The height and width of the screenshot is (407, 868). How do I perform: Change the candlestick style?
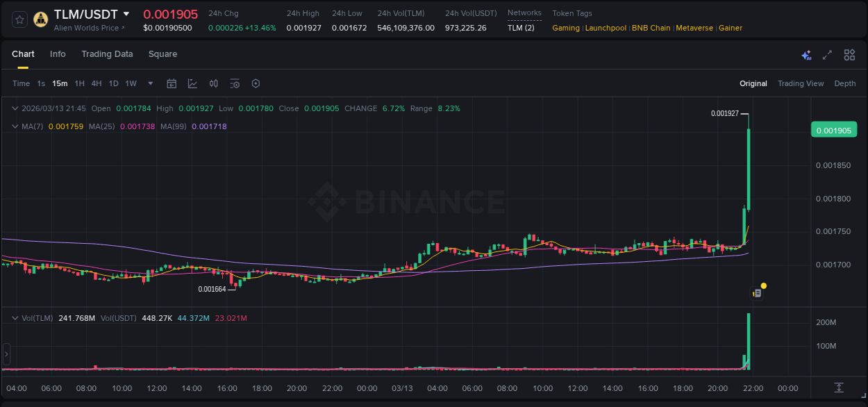[214, 83]
